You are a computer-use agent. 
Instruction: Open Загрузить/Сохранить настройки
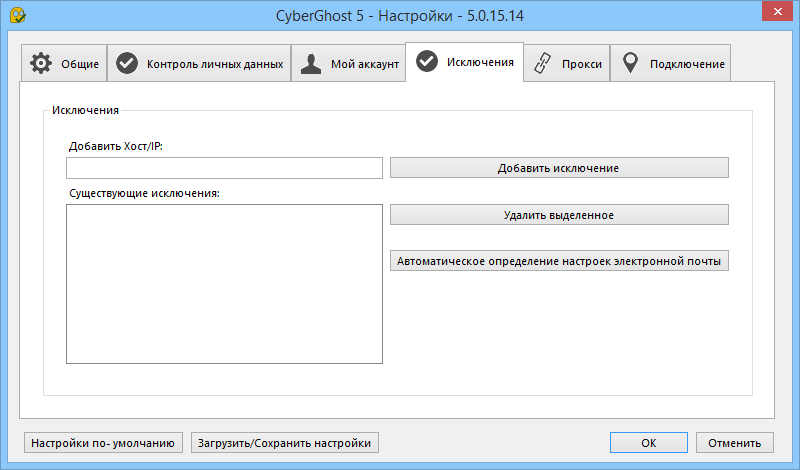(x=285, y=442)
